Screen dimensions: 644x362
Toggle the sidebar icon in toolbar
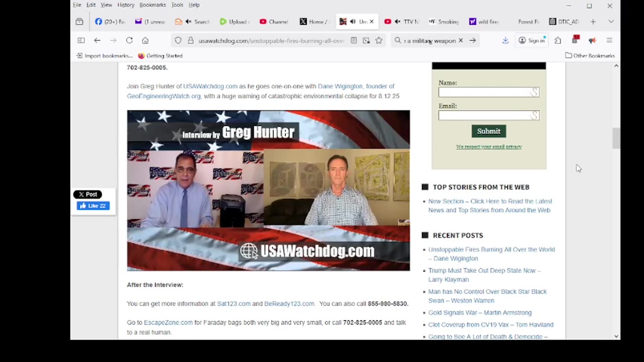click(81, 40)
